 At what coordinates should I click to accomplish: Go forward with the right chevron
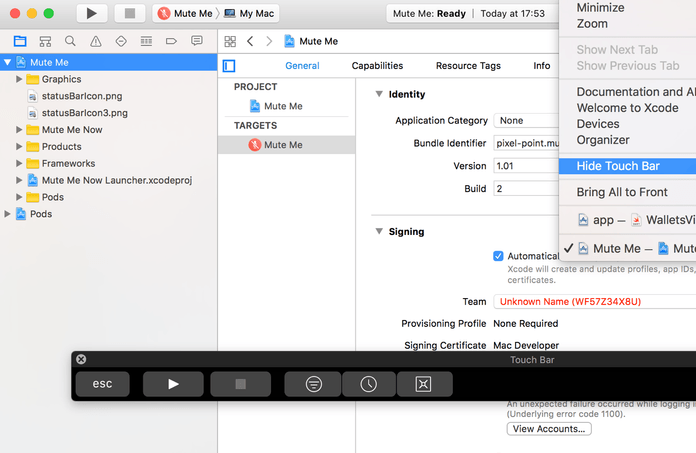tap(269, 41)
